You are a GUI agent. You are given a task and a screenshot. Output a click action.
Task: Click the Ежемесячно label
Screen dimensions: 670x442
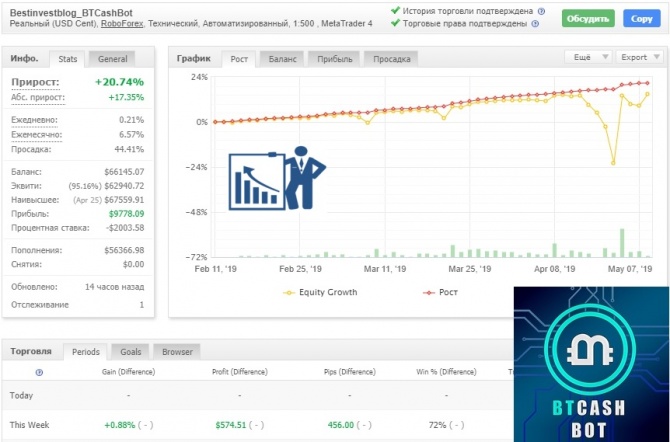coord(36,135)
